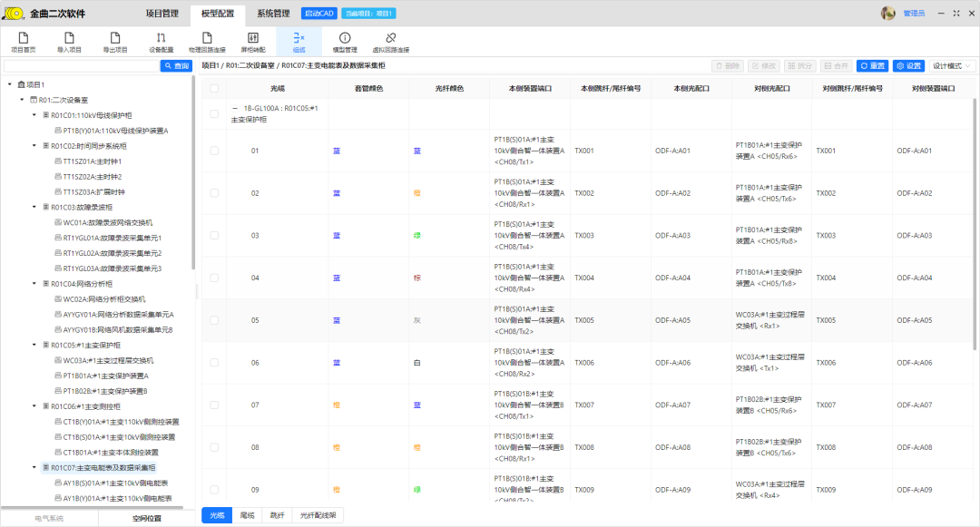Check the checkbox for row 01
Image resolution: width=980 pixels, height=527 pixels.
tap(214, 151)
